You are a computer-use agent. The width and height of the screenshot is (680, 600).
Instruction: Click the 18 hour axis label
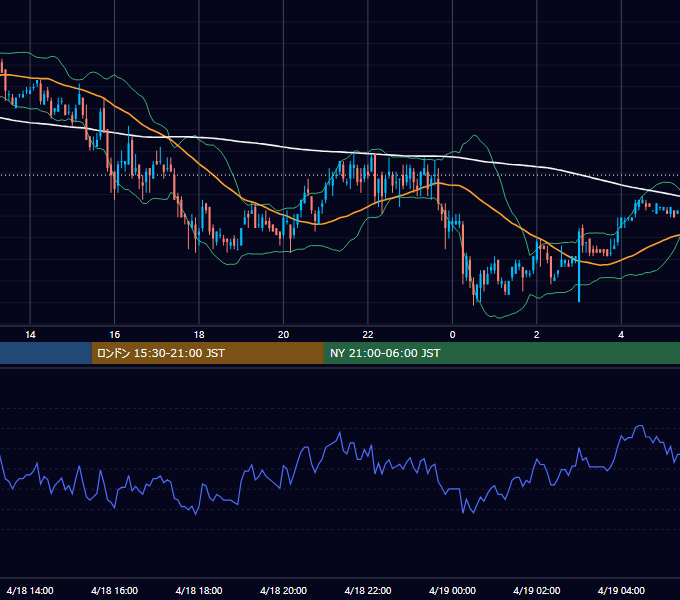click(x=199, y=335)
